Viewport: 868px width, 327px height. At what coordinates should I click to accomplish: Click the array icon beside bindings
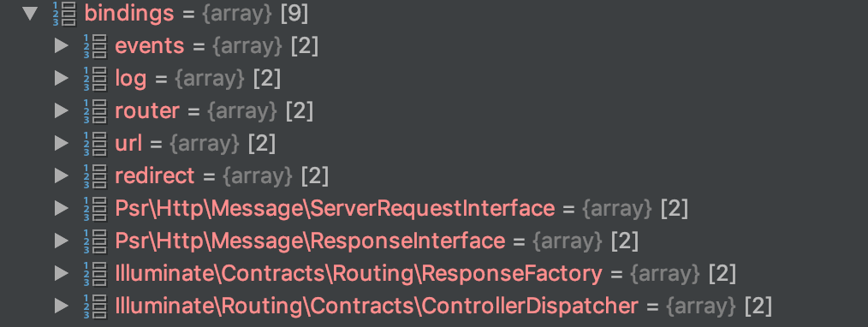65,15
